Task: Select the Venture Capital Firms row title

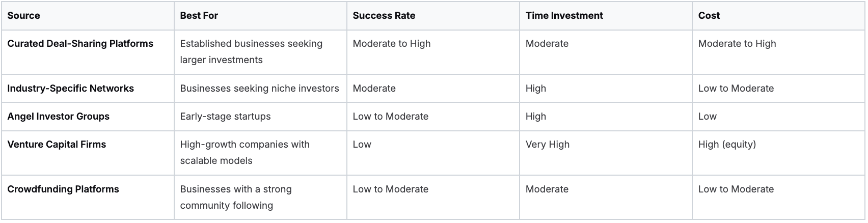Action: coord(57,145)
